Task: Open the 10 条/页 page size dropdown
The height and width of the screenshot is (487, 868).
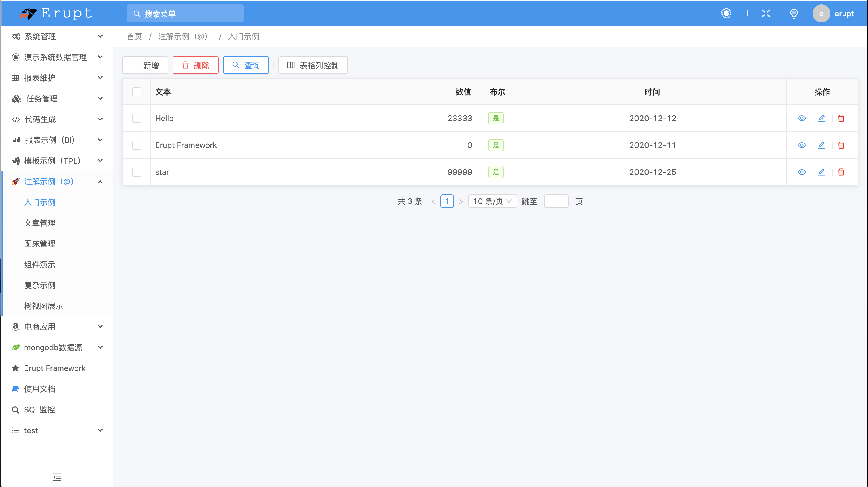Action: tap(492, 201)
